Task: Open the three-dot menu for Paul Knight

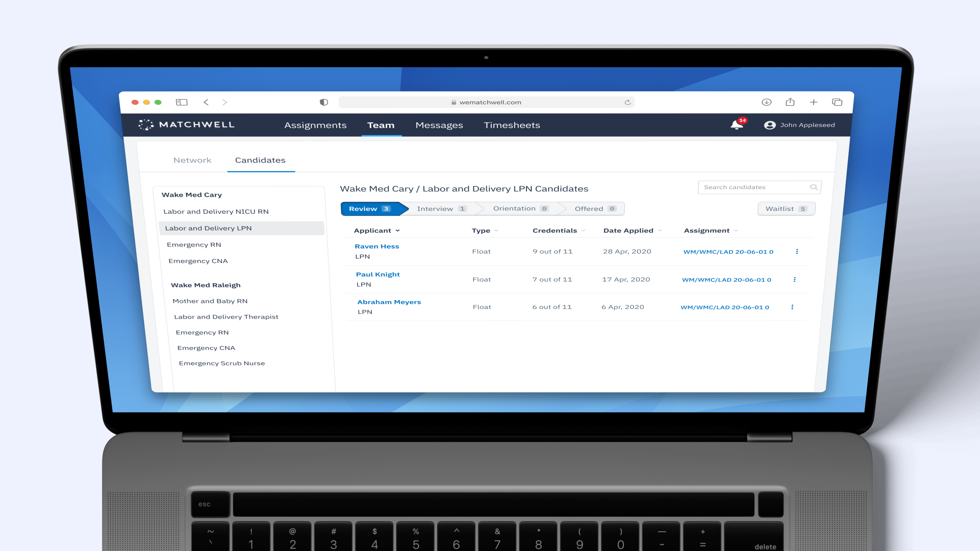Action: pos(794,280)
